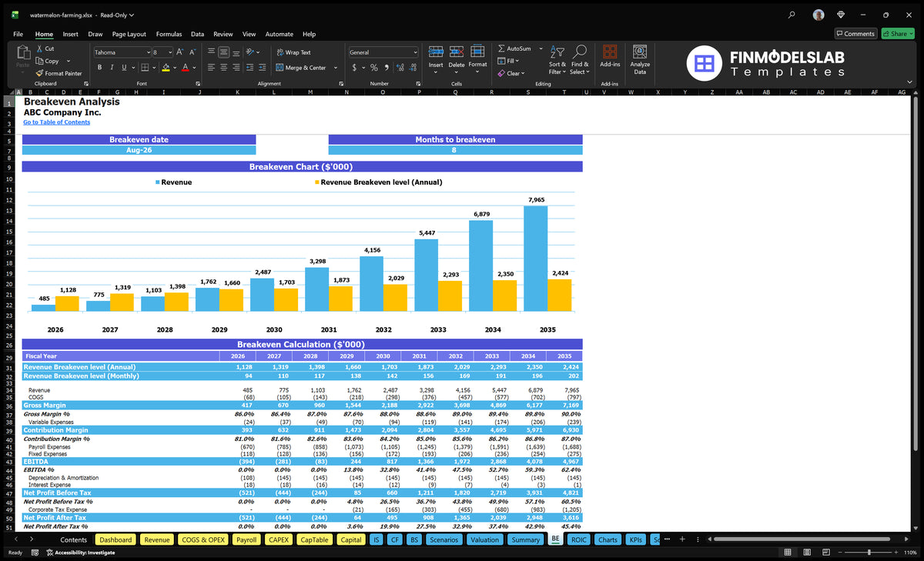The image size is (924, 561).
Task: Click Delete cells icon
Action: [x=457, y=52]
